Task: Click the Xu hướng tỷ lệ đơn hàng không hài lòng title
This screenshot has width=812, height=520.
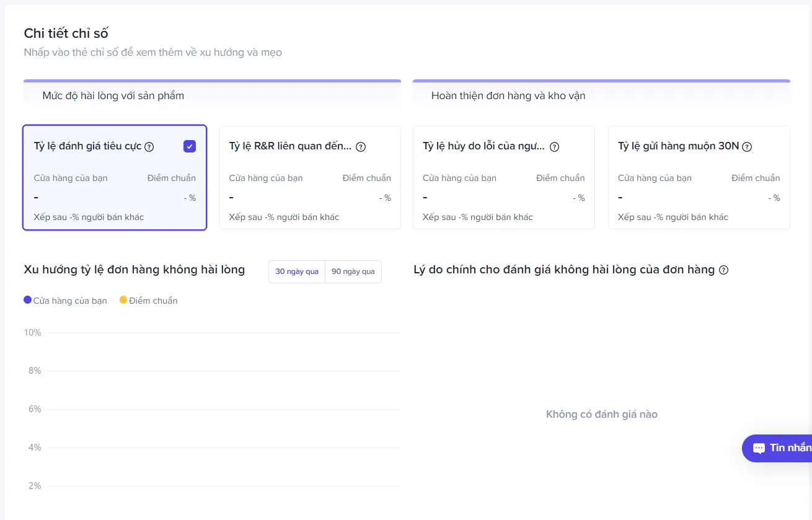Action: point(135,270)
